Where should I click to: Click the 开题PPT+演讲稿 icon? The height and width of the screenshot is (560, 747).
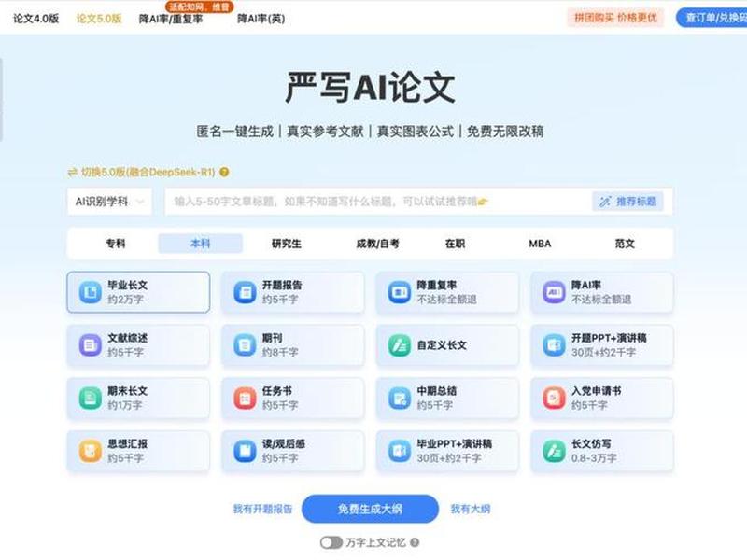pos(554,345)
